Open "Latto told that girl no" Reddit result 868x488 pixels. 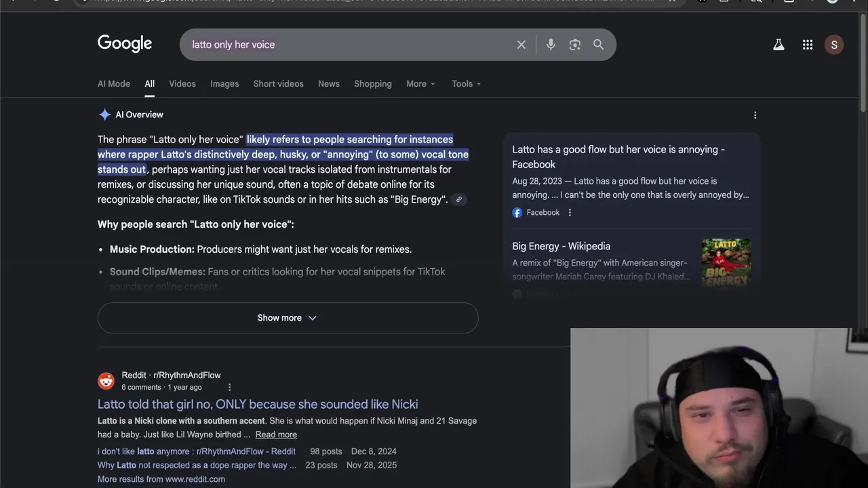[258, 404]
